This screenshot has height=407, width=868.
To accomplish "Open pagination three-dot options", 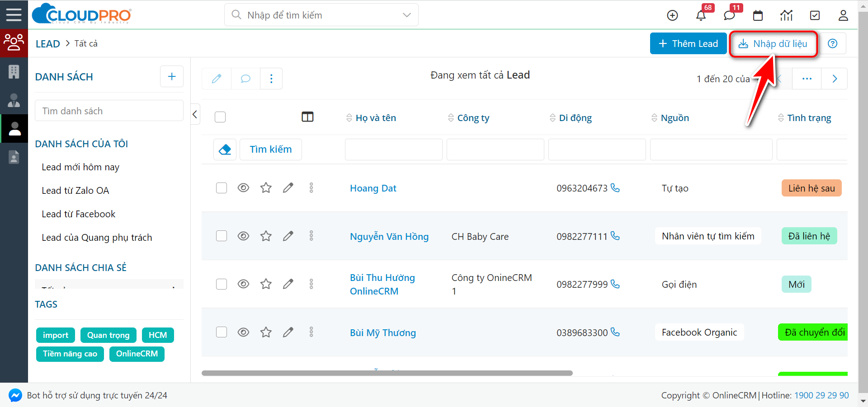I will [x=807, y=79].
